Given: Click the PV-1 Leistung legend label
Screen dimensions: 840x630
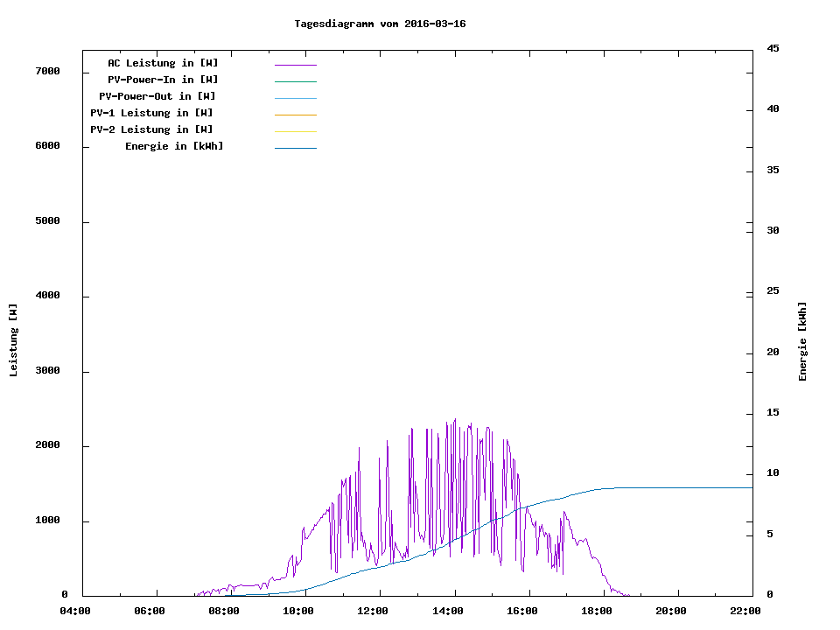Looking at the screenshot, I should (x=151, y=113).
